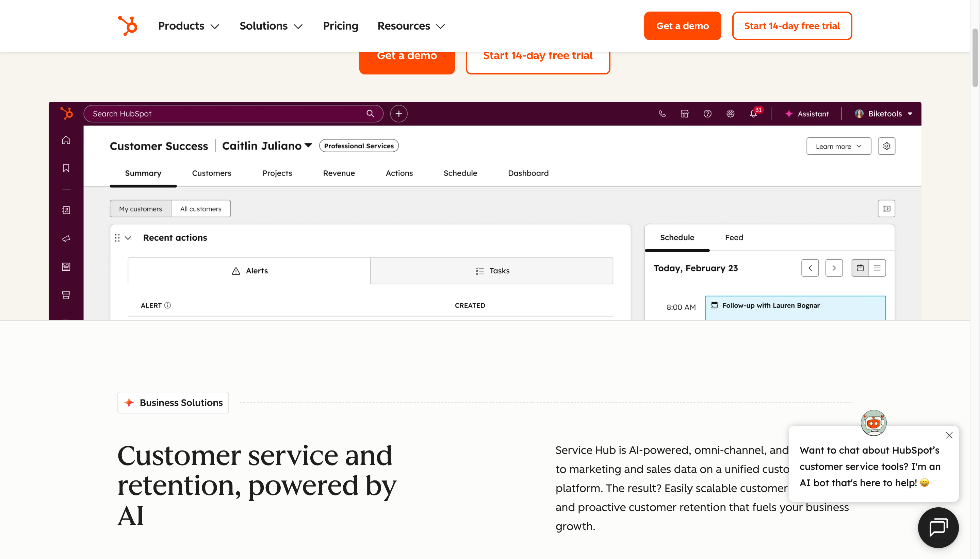The height and width of the screenshot is (559, 980).
Task: Click the HubSpot sprocket logo in site header
Action: (128, 26)
